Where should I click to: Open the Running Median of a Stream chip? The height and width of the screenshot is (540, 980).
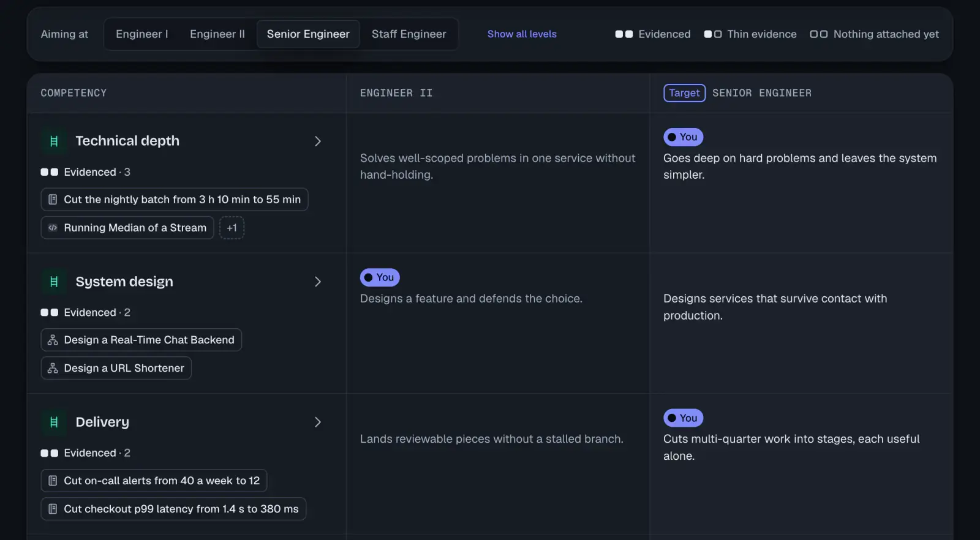pyautogui.click(x=127, y=228)
